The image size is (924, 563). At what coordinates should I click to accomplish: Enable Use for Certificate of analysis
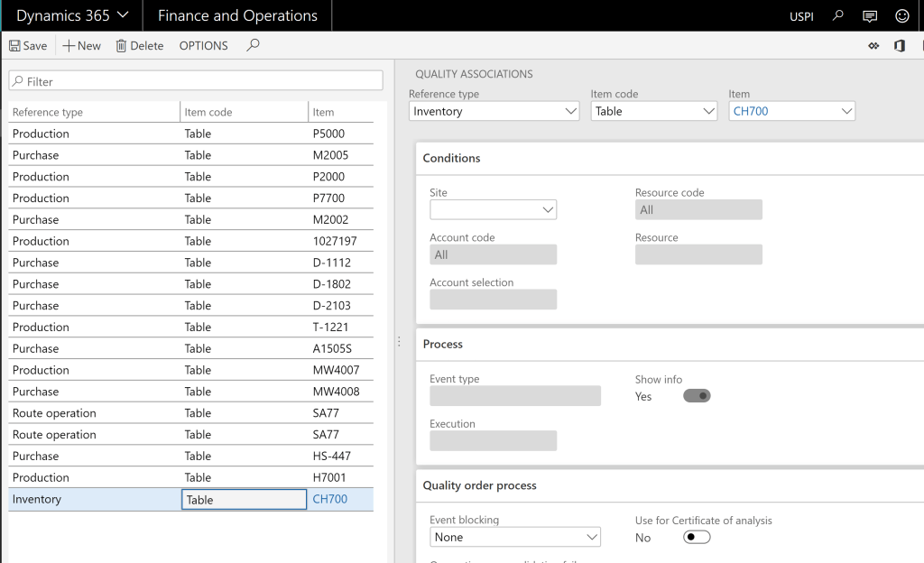(697, 537)
